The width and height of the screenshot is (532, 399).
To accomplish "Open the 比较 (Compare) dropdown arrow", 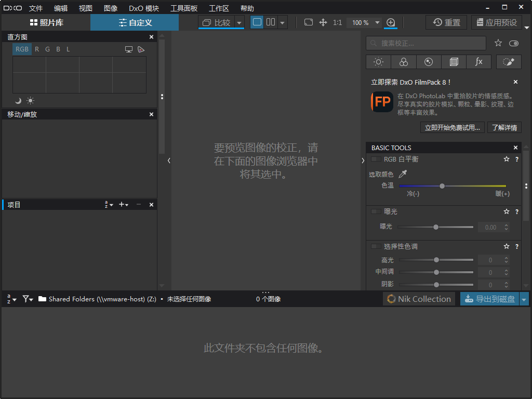I will (x=239, y=22).
